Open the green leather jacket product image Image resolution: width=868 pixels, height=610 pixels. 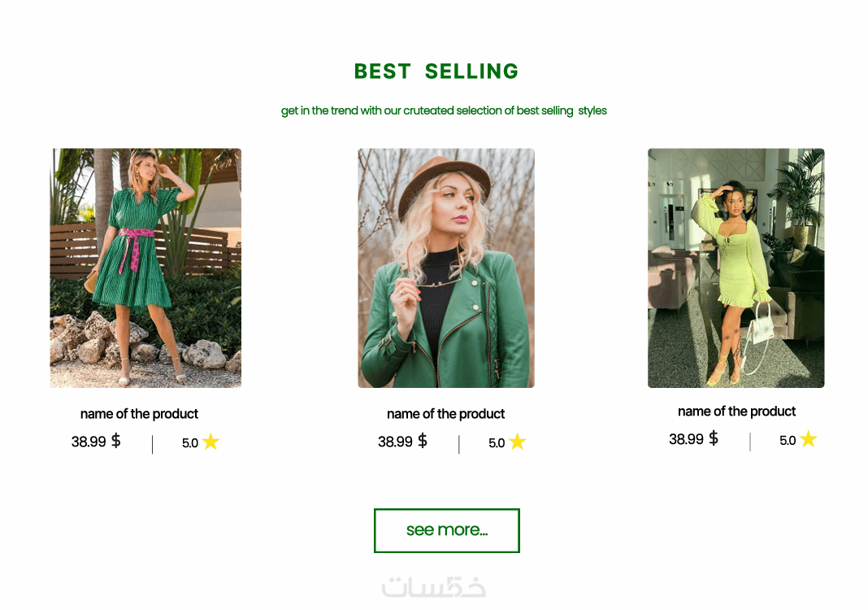[x=446, y=268]
